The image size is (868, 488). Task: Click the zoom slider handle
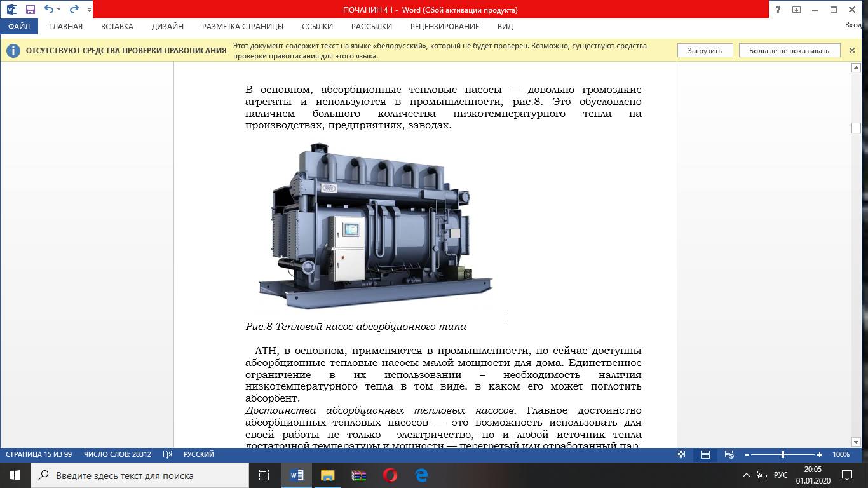click(x=782, y=454)
